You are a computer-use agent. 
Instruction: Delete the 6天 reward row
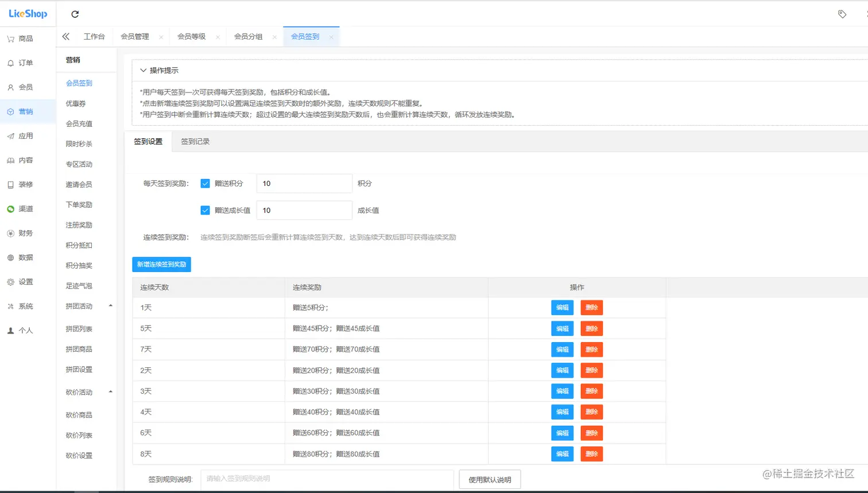click(x=591, y=433)
